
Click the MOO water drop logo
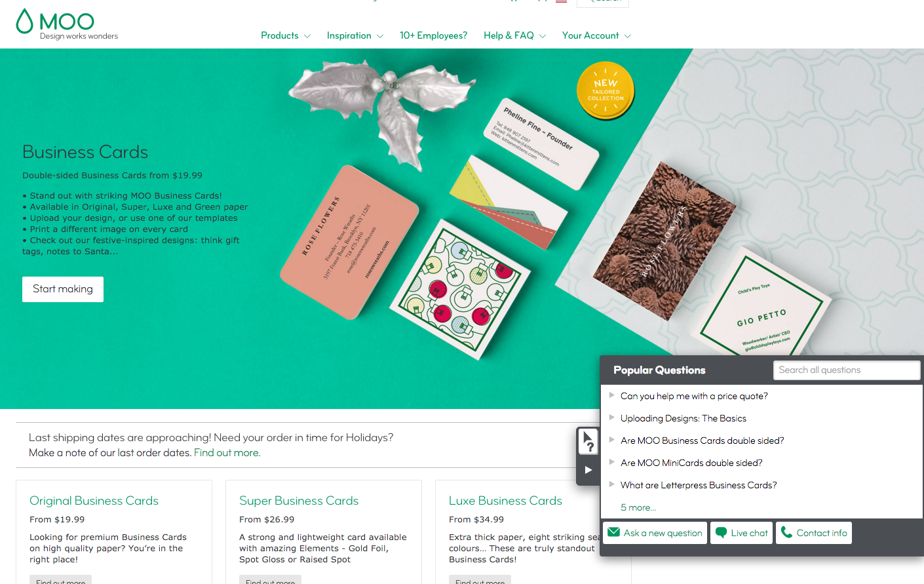coord(24,22)
